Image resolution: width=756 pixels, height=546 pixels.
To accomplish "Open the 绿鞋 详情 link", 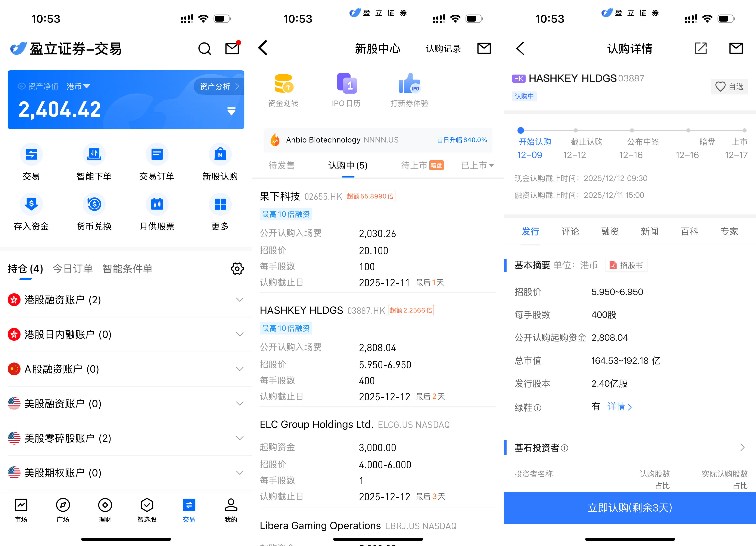I will (x=619, y=407).
